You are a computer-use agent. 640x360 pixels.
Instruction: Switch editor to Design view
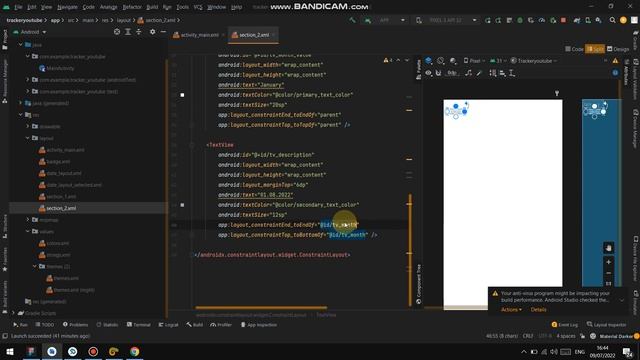618,49
